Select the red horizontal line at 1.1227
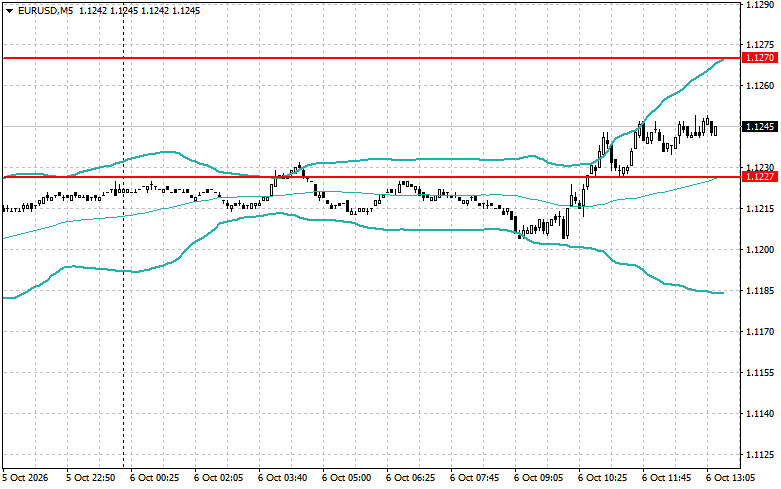The width and height of the screenshot is (781, 489). pyautogui.click(x=372, y=177)
